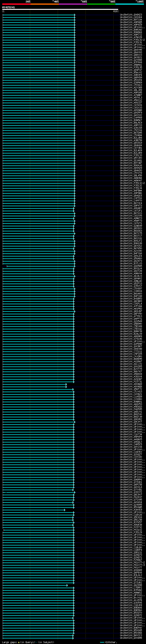Select hit label UniRef100_P35134
This screenshot has height=644, width=146.
click(131, 188)
